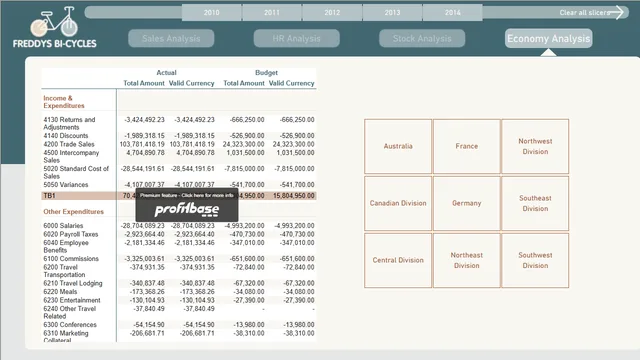The height and width of the screenshot is (360, 640).
Task: Select row 4130 Returns and Adjustments
Action: [x=179, y=123]
